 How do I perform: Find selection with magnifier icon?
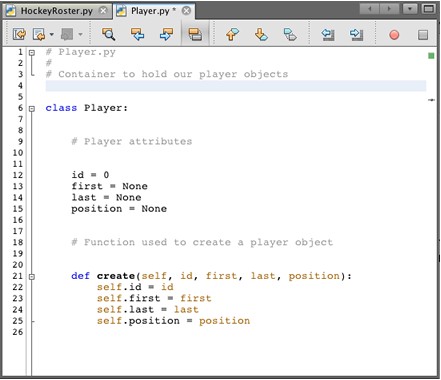[x=108, y=34]
